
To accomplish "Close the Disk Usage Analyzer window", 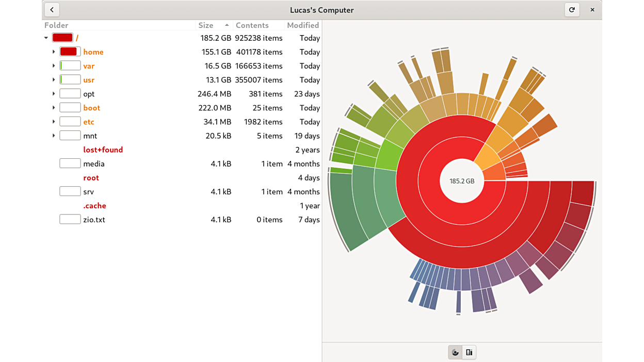I will click(592, 10).
